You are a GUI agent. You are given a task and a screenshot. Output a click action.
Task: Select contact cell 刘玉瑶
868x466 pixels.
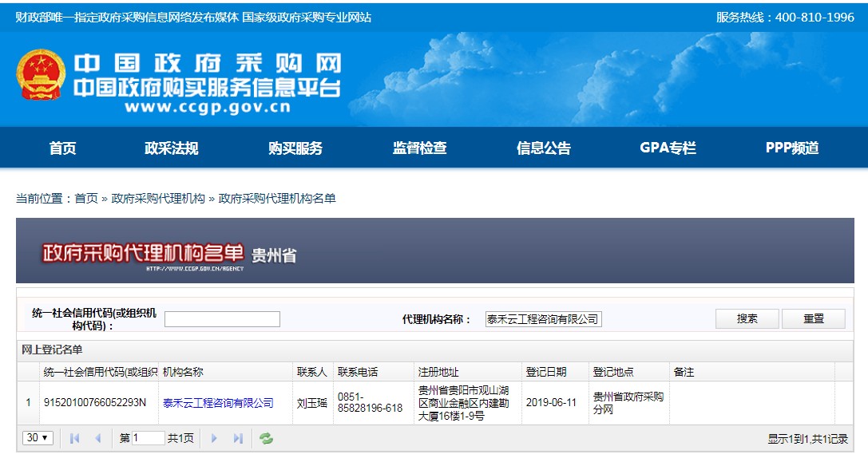[312, 404]
